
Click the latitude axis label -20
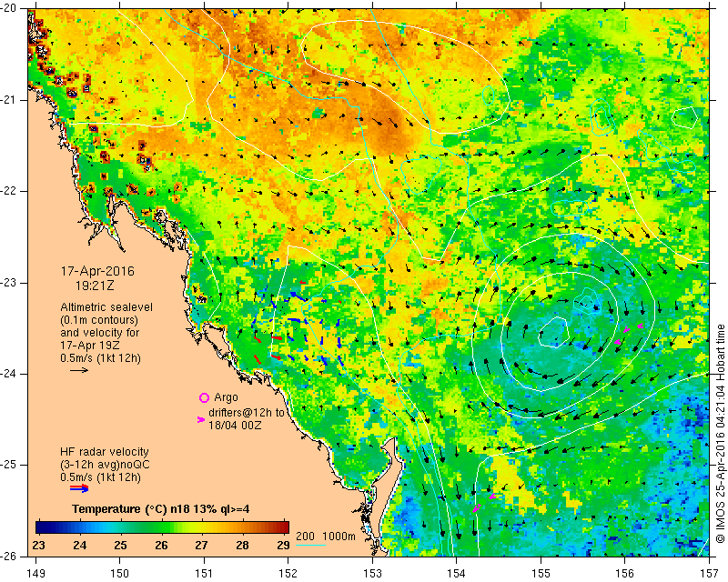pyautogui.click(x=10, y=8)
